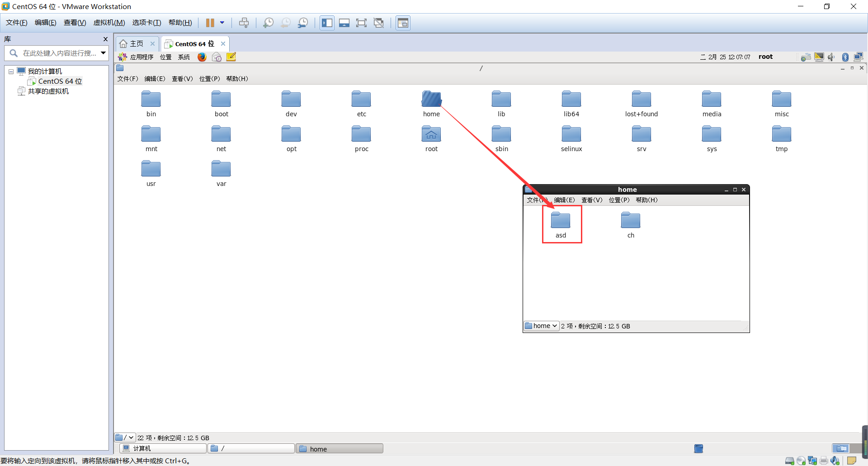Image resolution: width=868 pixels, height=466 pixels.
Task: Select the asd folder in home window
Action: point(561,225)
